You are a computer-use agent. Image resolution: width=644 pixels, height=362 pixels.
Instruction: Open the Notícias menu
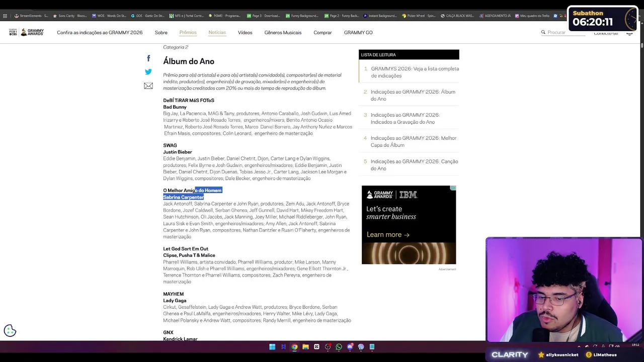click(217, 33)
